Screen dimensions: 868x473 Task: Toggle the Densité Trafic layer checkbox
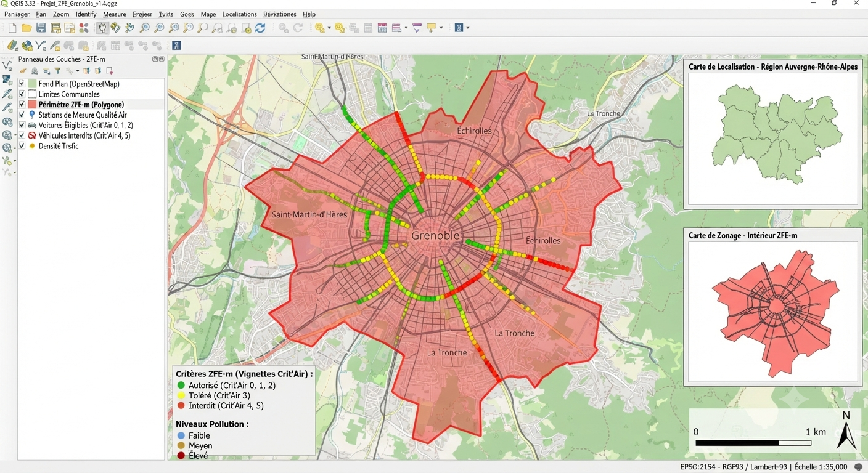click(22, 146)
